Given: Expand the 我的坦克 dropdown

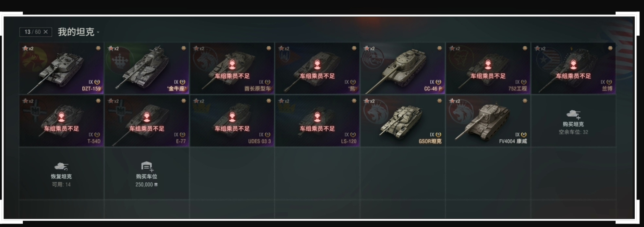Looking at the screenshot, I should pyautogui.click(x=79, y=32).
